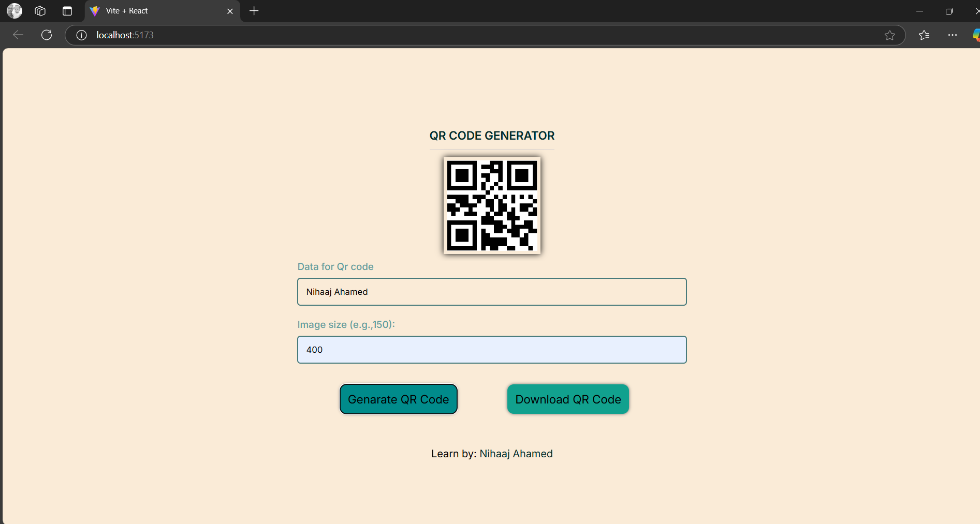The image size is (980, 524).
Task: Open the tab actions menu icon
Action: (x=67, y=11)
